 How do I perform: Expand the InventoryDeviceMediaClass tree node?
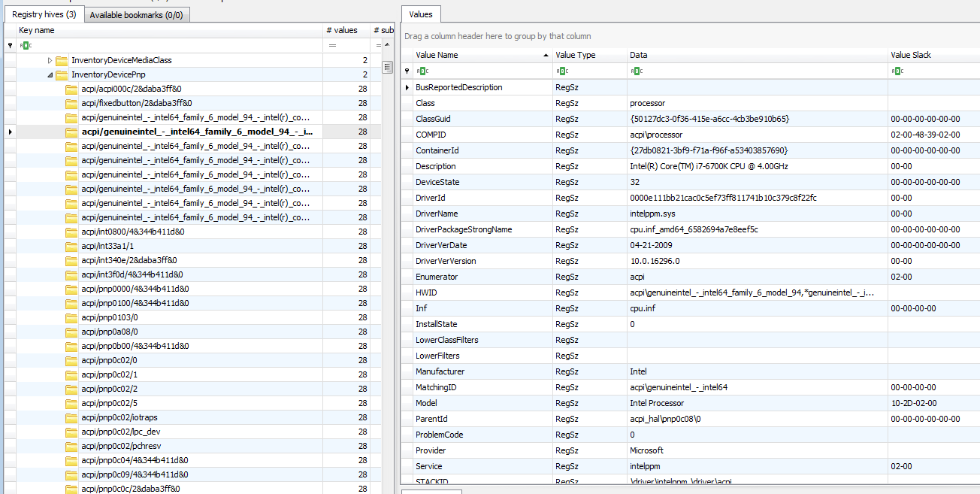click(x=50, y=60)
